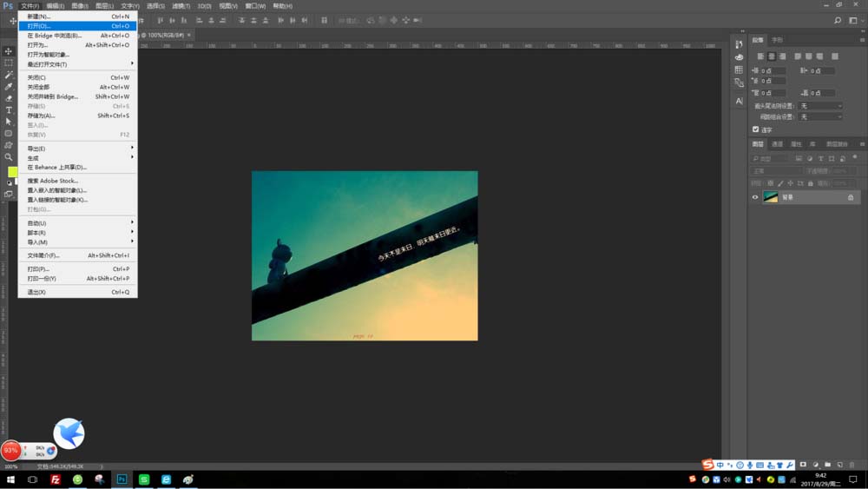Select the Horizontal Type tool
The height and width of the screenshot is (489, 868).
pos(9,109)
